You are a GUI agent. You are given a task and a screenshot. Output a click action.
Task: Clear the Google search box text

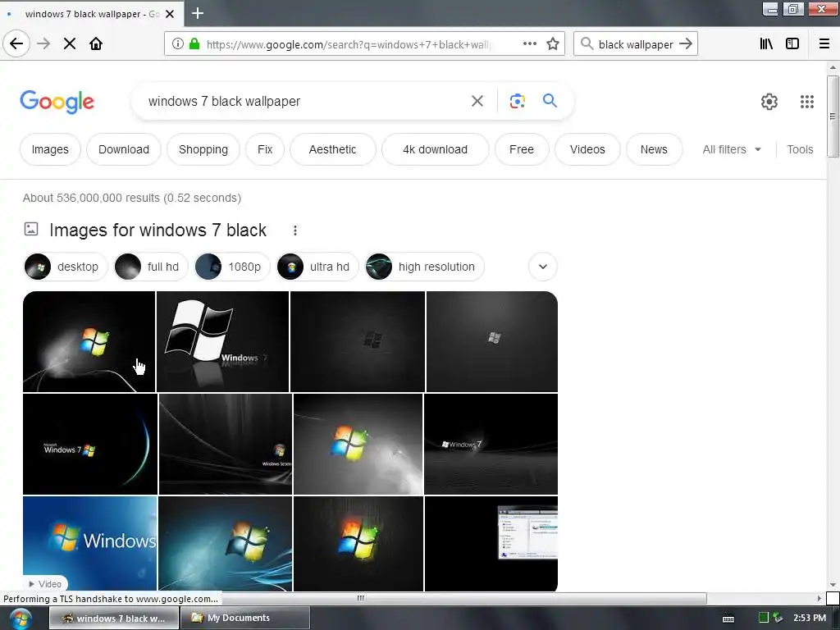pyautogui.click(x=477, y=101)
